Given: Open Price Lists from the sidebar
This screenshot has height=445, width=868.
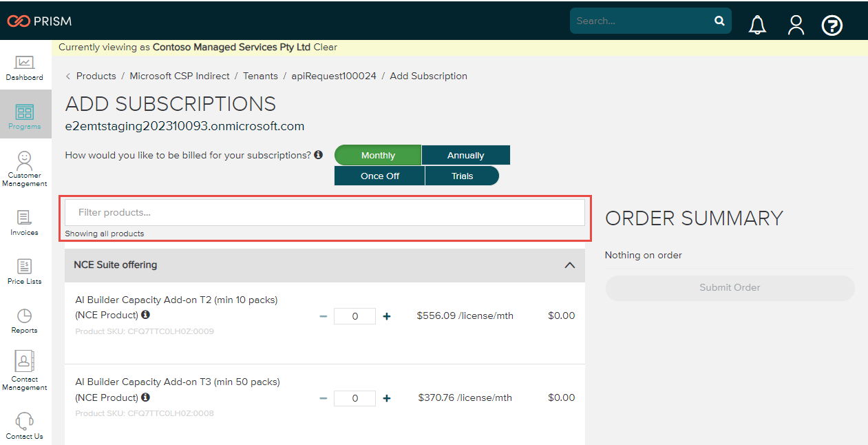Looking at the screenshot, I should [x=25, y=269].
